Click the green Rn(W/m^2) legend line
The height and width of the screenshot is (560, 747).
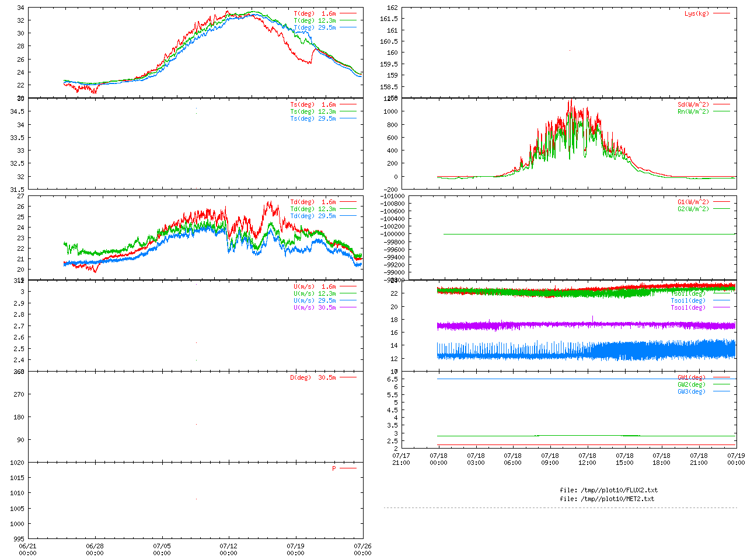tap(721, 111)
